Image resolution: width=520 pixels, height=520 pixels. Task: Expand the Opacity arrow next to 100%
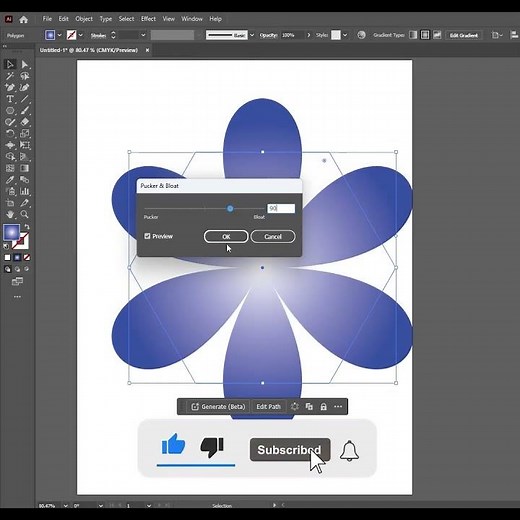click(x=309, y=35)
